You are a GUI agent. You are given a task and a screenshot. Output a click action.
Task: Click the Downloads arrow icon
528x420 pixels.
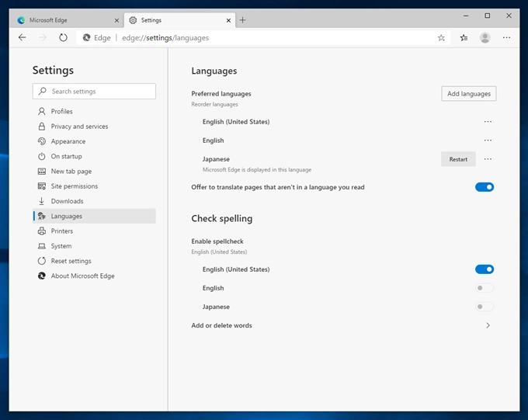click(x=42, y=201)
